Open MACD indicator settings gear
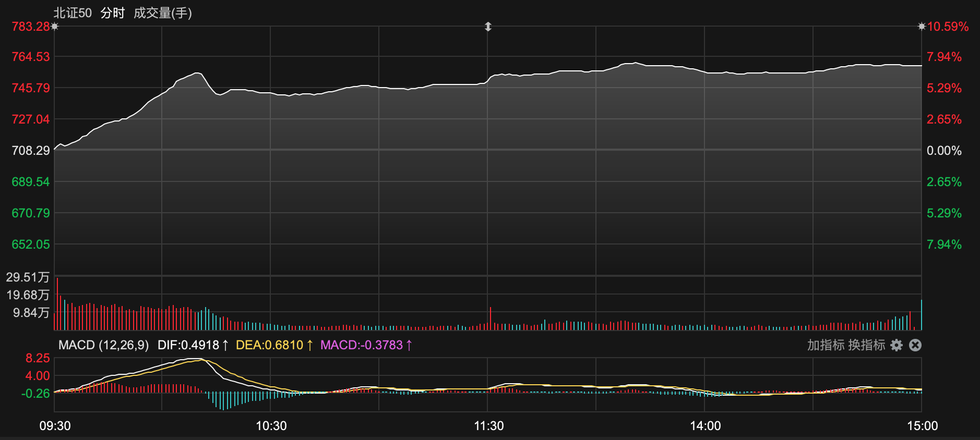 (x=897, y=345)
